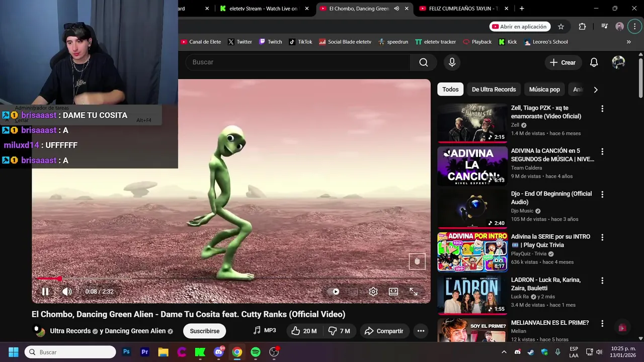Viewport: 644px width, 362px height.
Task: Bookmark this page with star icon
Action: (561, 27)
